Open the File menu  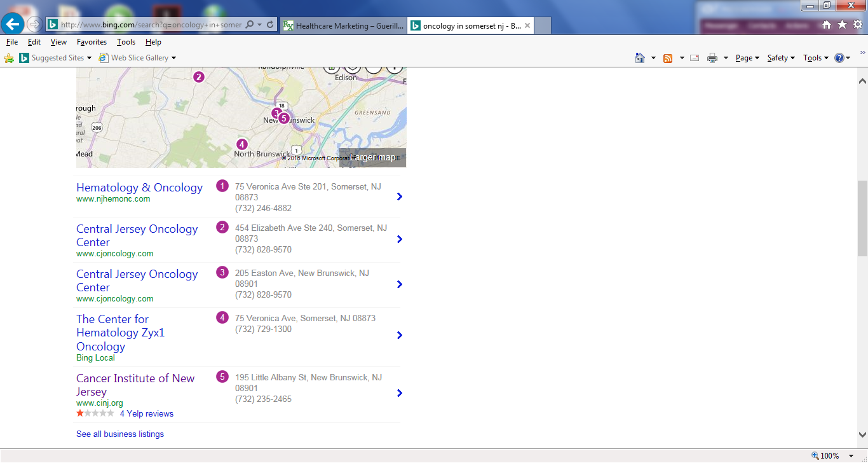click(x=12, y=42)
